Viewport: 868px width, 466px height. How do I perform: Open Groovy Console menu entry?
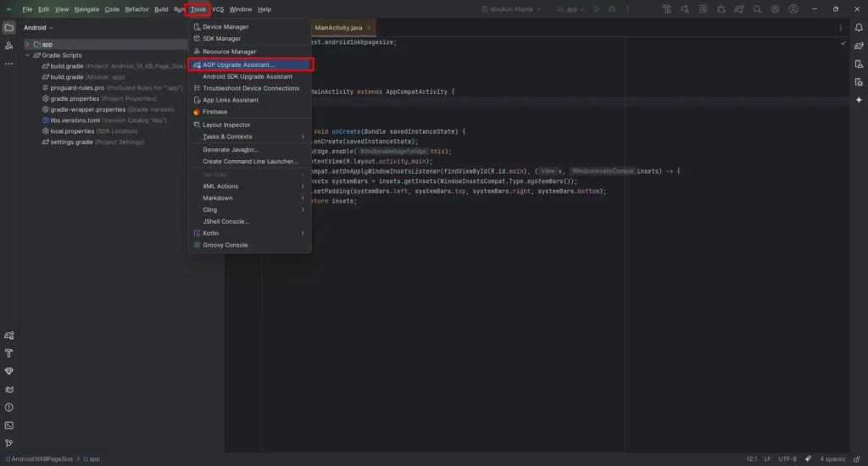click(250, 245)
